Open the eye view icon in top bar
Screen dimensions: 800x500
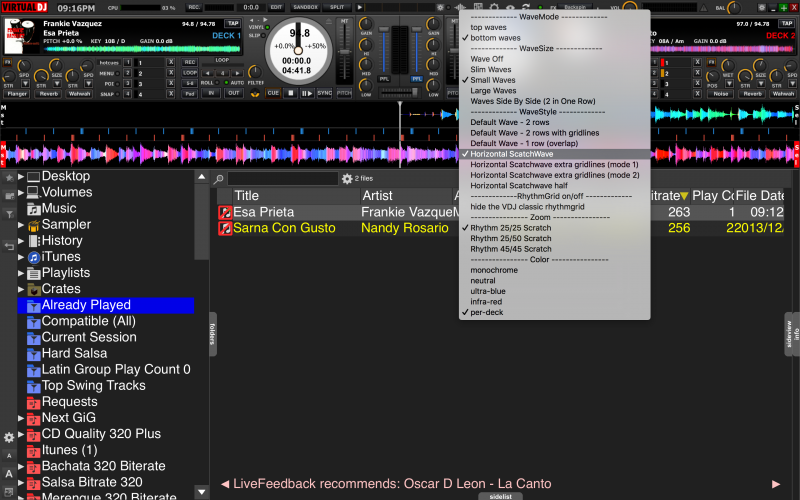click(x=510, y=8)
